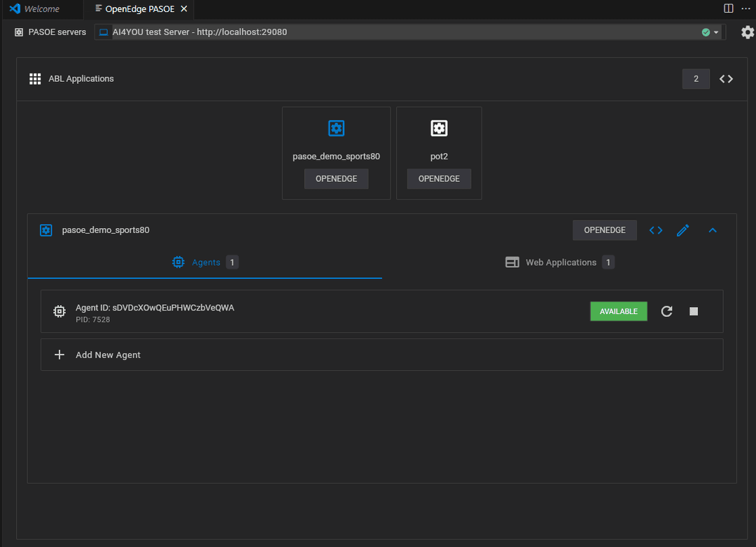Click the pasoe_demo_sports80 detail header icon
Screen dimensions: 756x547
coord(45,230)
